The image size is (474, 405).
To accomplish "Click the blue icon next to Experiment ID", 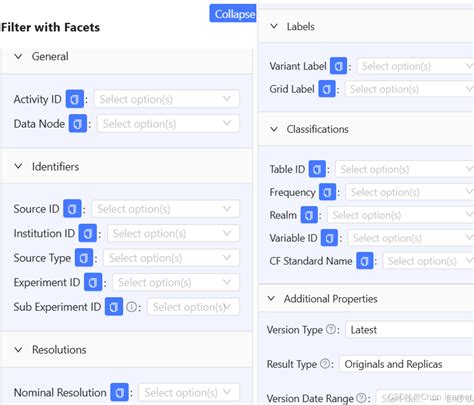I will 93,282.
